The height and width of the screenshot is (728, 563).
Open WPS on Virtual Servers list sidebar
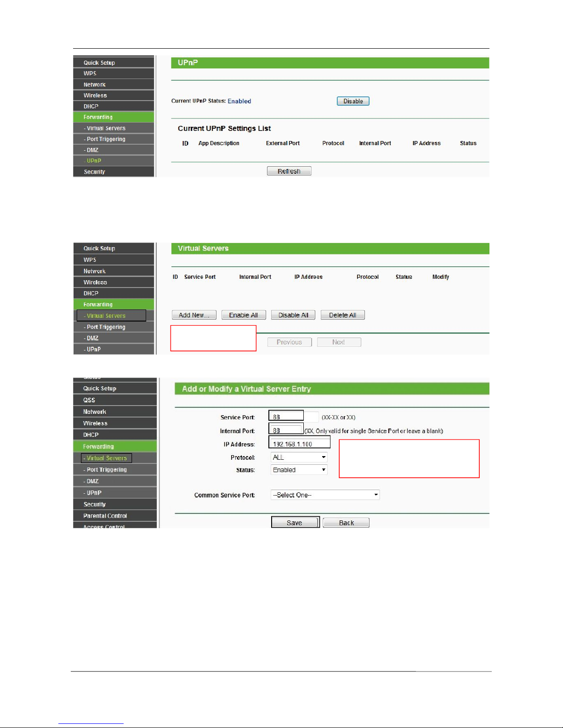pos(114,260)
